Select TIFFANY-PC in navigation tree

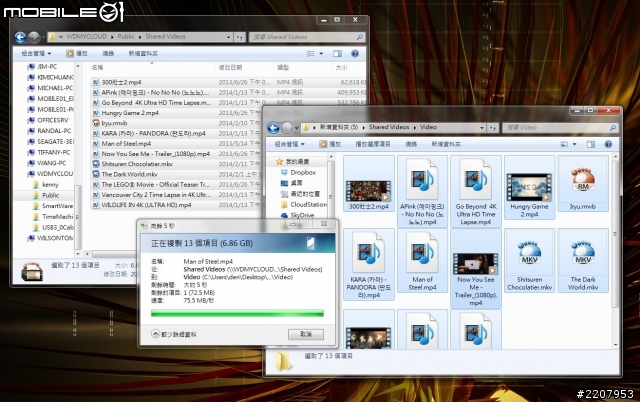point(49,152)
